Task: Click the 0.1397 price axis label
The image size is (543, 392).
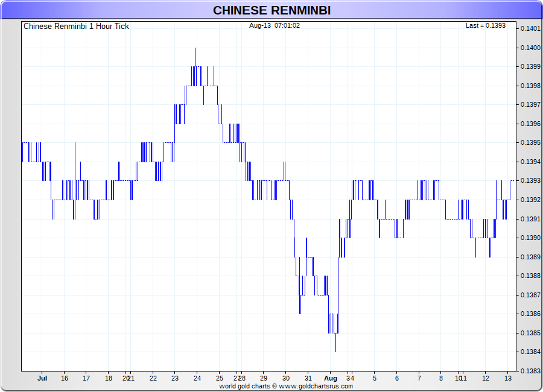Action: tap(530, 104)
